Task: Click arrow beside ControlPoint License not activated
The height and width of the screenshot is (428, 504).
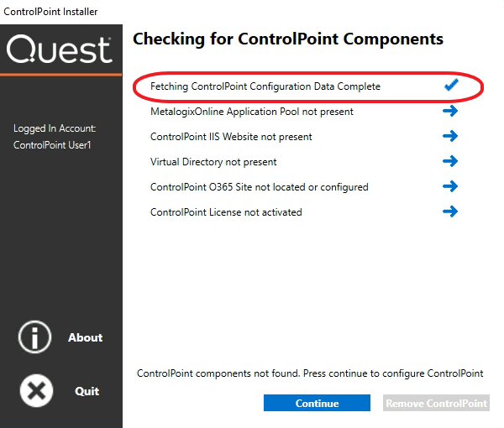Action: coord(449,211)
